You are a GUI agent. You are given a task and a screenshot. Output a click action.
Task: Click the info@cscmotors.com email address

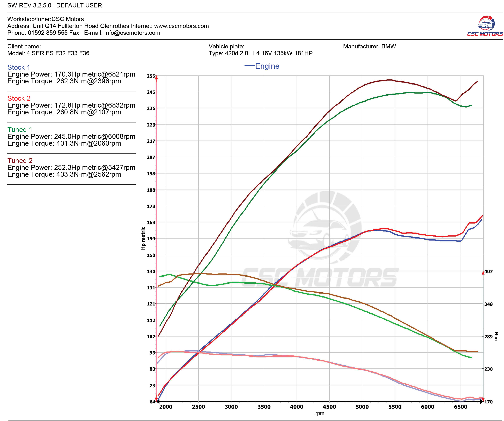pos(132,33)
